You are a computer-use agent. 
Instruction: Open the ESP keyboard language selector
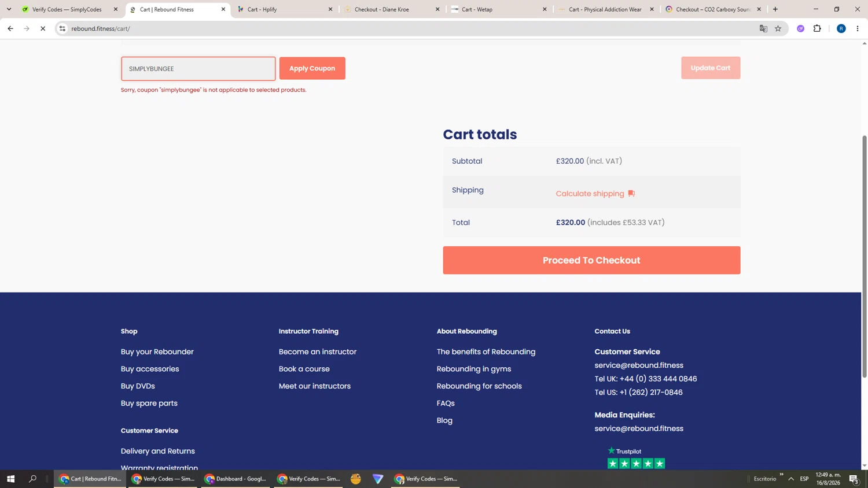pyautogui.click(x=804, y=479)
